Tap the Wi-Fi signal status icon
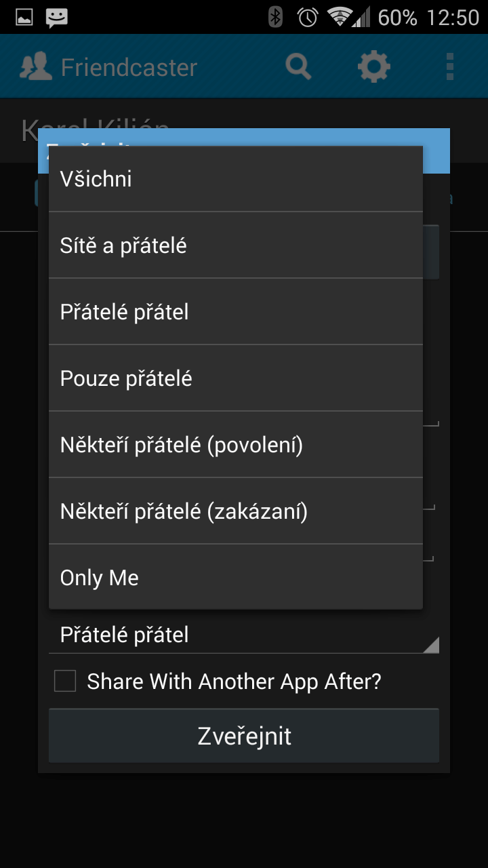The height and width of the screenshot is (868, 488). pos(340,17)
